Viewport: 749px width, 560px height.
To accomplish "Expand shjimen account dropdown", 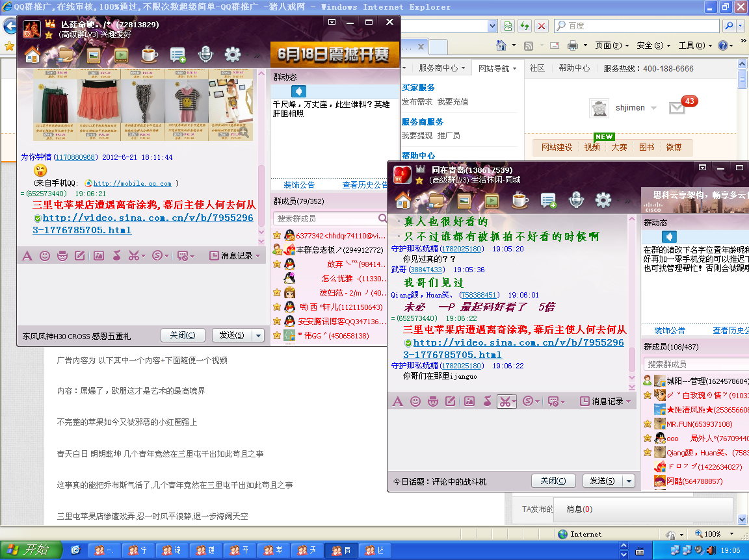I will pos(654,108).
